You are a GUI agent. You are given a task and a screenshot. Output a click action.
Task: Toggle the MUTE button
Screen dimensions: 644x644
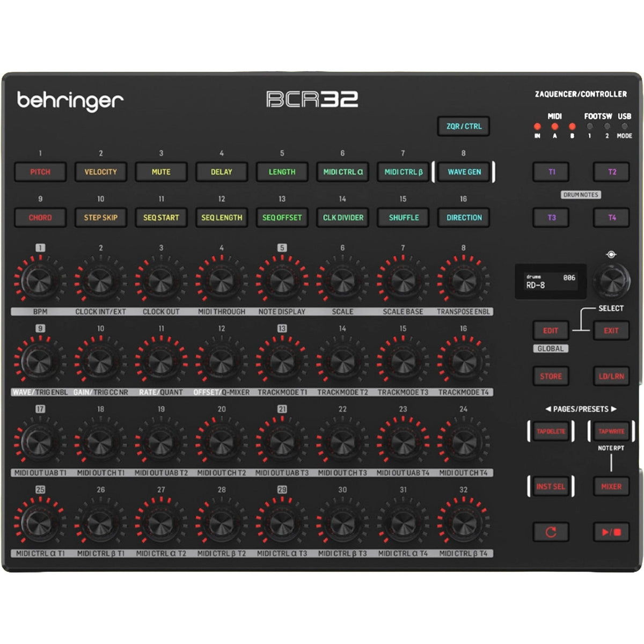(161, 172)
